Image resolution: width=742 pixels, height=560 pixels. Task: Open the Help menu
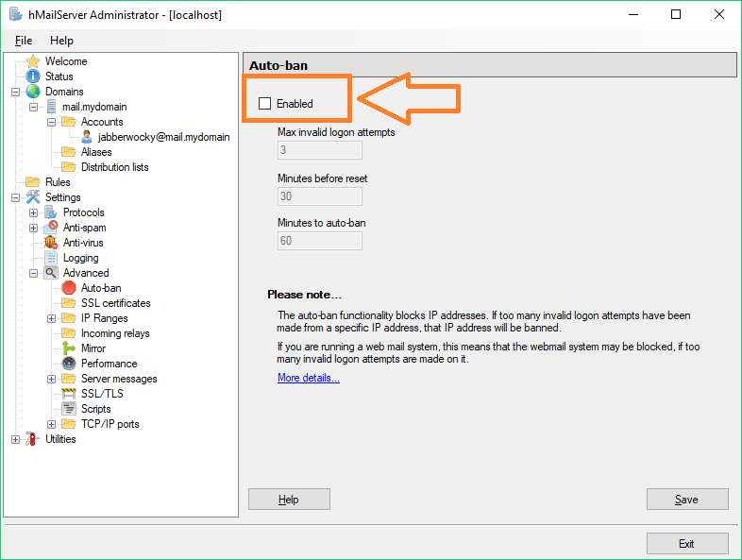tap(61, 41)
